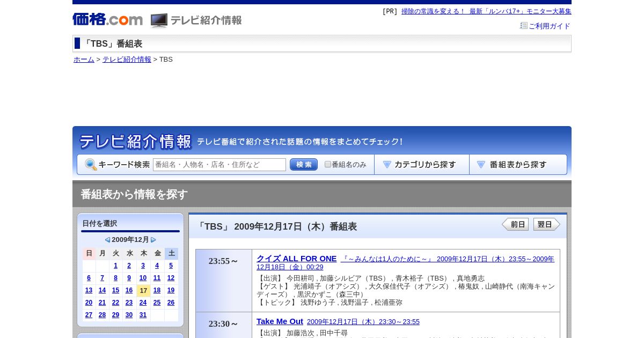Click the テレビ紹介情報 banner title
This screenshot has width=644, height=338.
point(135,142)
